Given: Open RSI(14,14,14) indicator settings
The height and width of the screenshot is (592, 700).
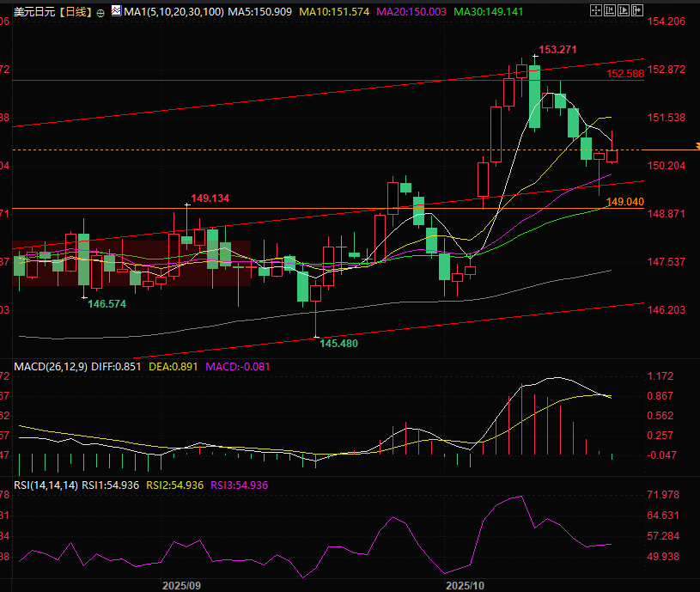Looking at the screenshot, I should (x=46, y=485).
